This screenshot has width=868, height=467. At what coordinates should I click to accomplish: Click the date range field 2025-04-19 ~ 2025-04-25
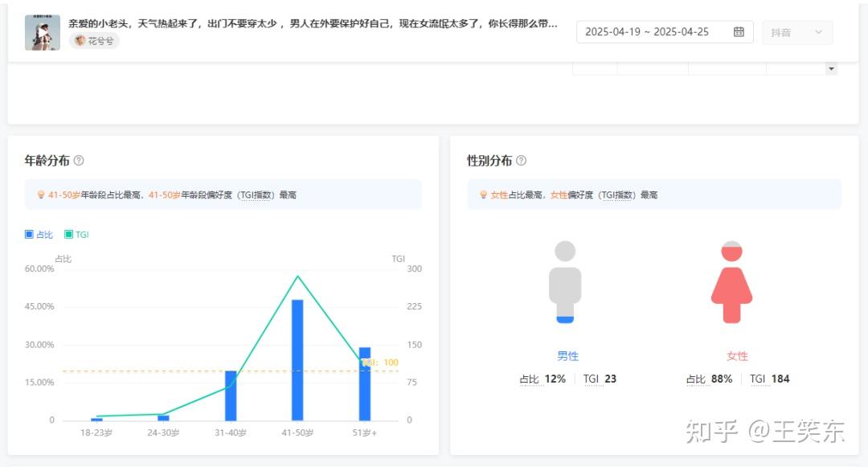[665, 32]
